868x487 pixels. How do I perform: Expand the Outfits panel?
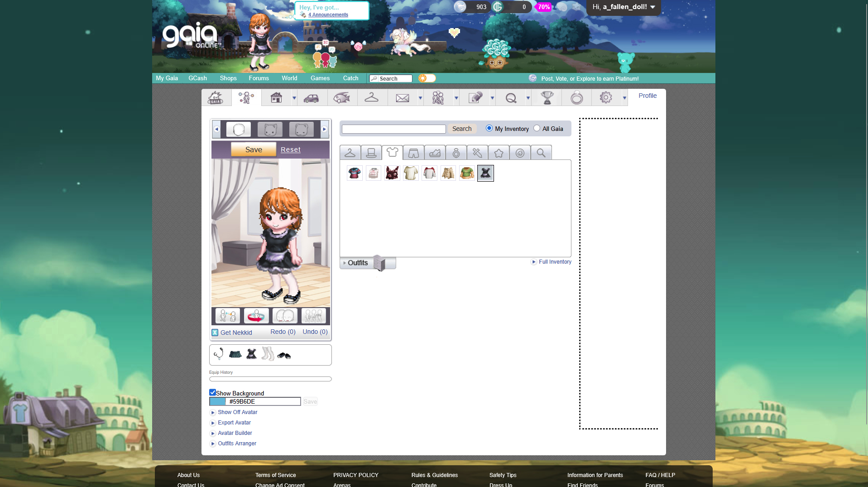click(357, 263)
